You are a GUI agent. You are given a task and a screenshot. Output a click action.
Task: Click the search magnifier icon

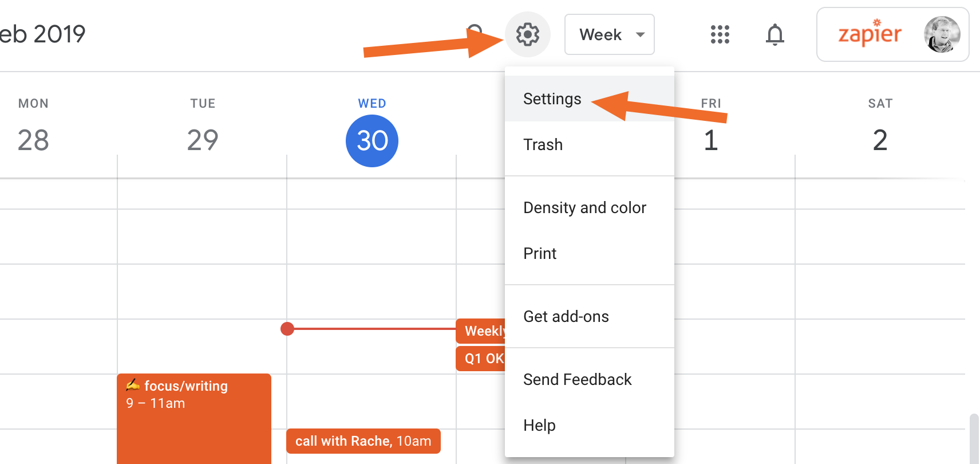pos(475,30)
